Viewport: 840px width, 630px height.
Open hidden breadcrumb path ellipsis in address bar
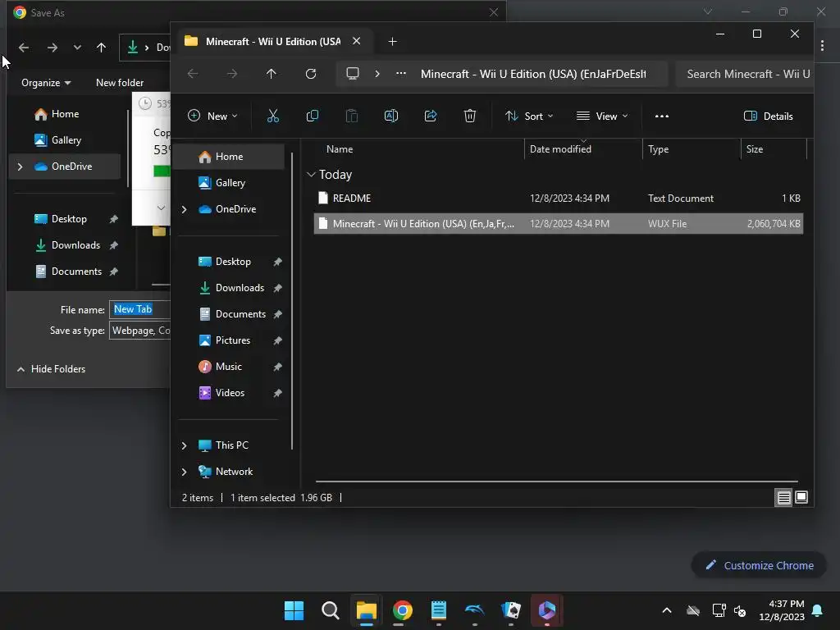(400, 73)
